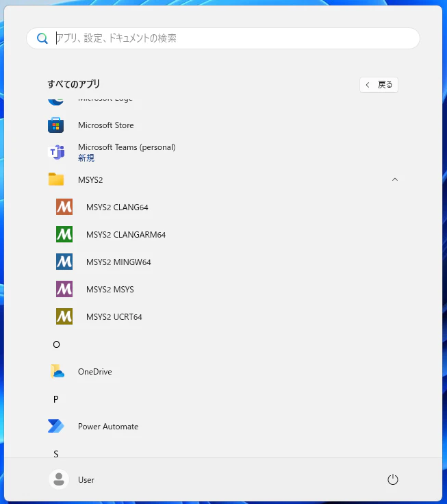Select the 'Microsoft Store' label

coord(105,125)
